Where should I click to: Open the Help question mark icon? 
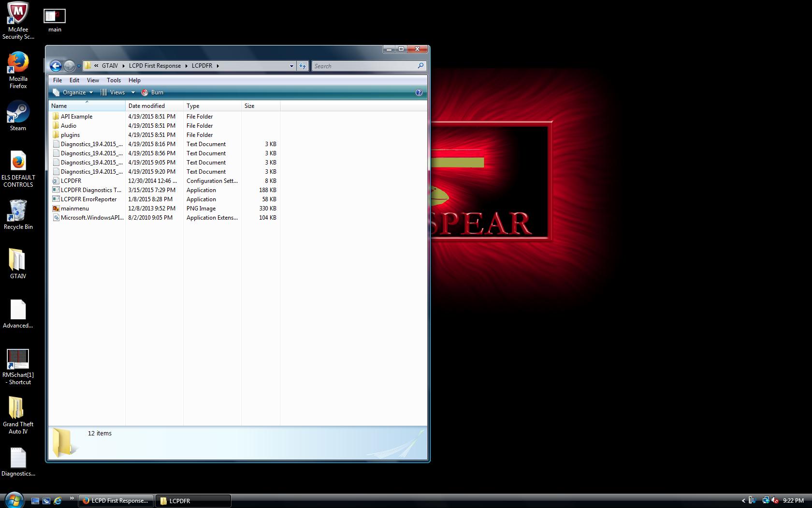(419, 92)
